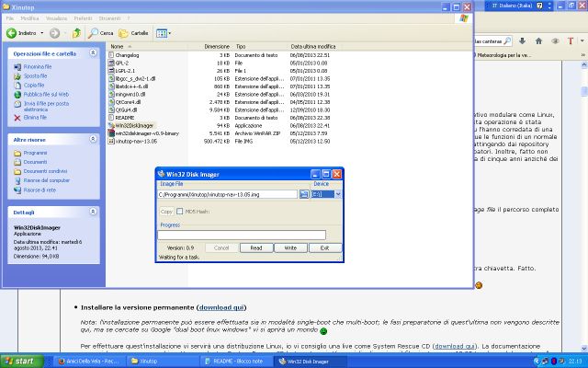Enable the MD5 Hash checkbox
Image resolution: width=588 pixels, height=368 pixels.
coord(180,212)
